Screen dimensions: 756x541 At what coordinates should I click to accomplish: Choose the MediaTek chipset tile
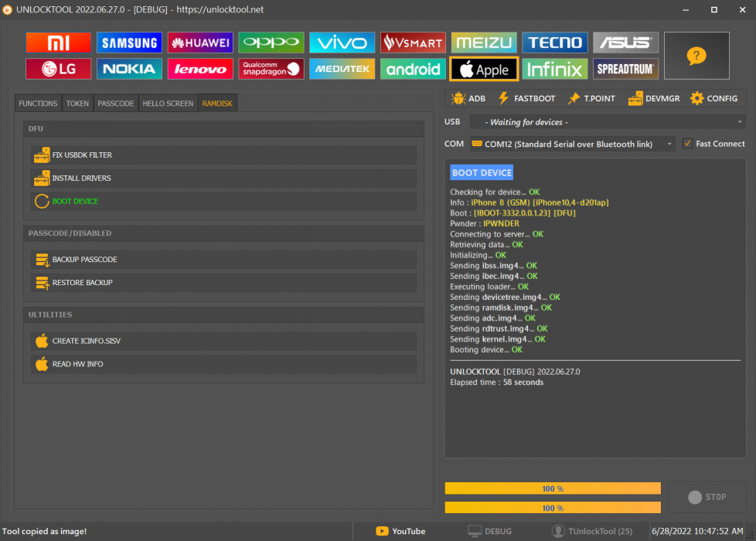(342, 69)
